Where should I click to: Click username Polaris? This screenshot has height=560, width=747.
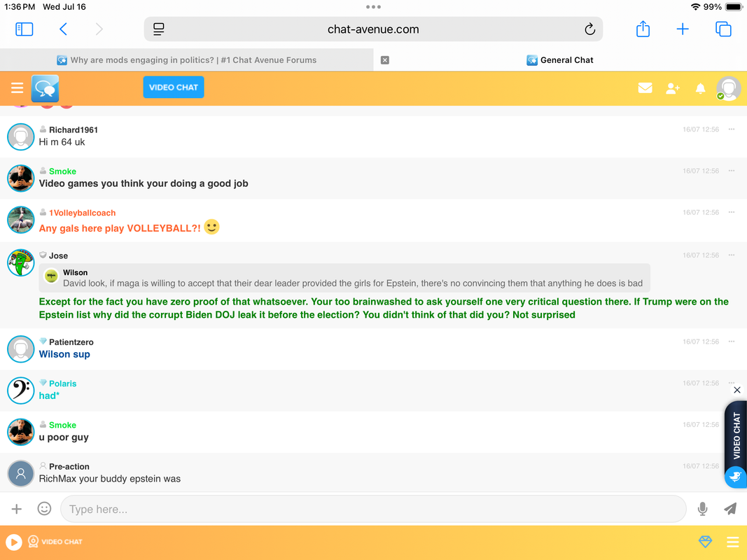point(62,384)
